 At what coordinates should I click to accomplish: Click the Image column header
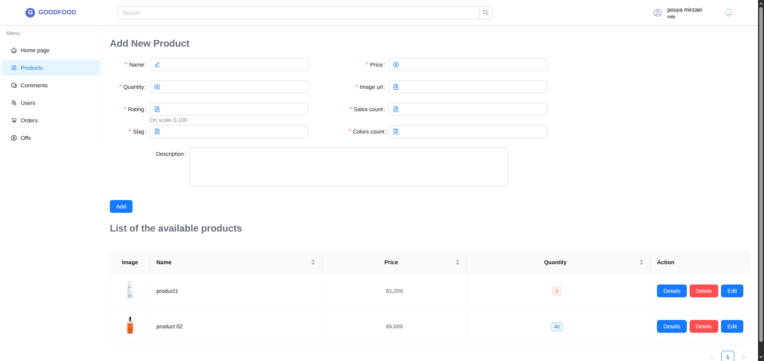coord(130,262)
